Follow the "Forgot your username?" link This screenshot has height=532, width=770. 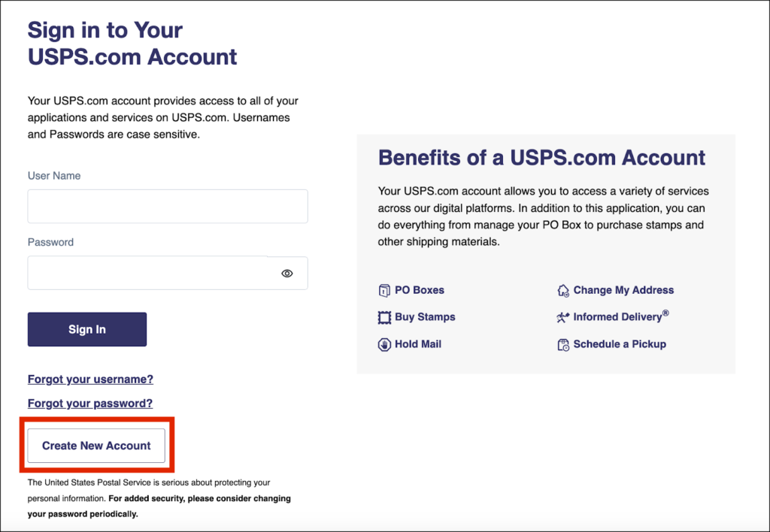(90, 379)
